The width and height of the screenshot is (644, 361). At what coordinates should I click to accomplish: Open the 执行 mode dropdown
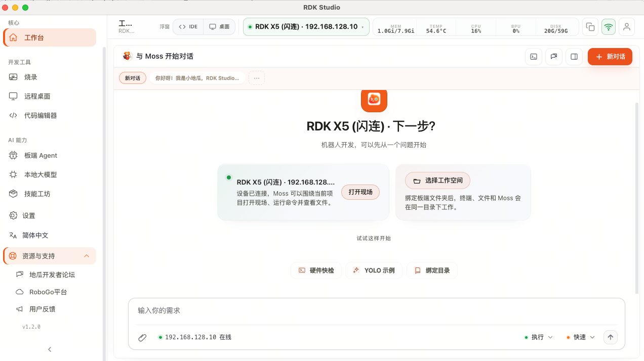click(x=538, y=337)
